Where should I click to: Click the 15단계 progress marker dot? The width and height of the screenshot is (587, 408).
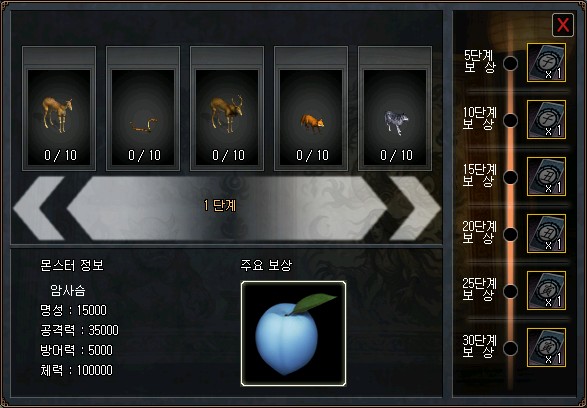coord(510,177)
